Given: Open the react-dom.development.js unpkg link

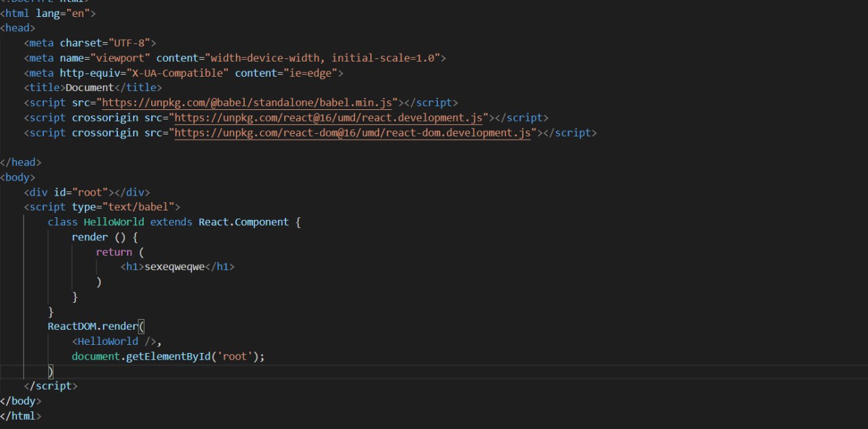Looking at the screenshot, I should pos(353,132).
